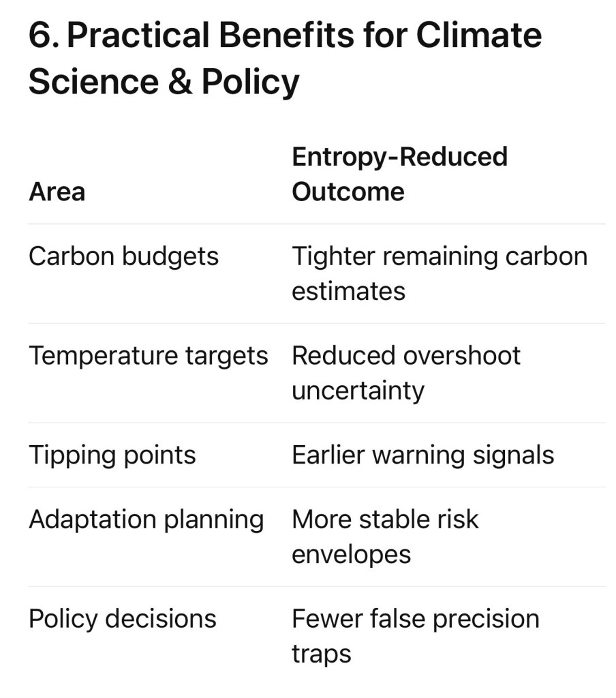The image size is (616, 698).
Task: Select the "Tipping points" table cell
Action: [112, 455]
